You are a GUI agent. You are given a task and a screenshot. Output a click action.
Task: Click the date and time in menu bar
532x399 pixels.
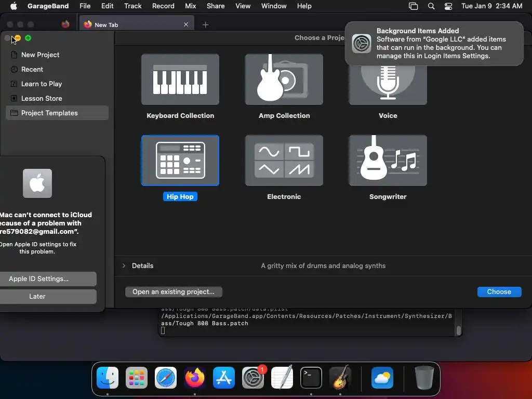coord(491,6)
